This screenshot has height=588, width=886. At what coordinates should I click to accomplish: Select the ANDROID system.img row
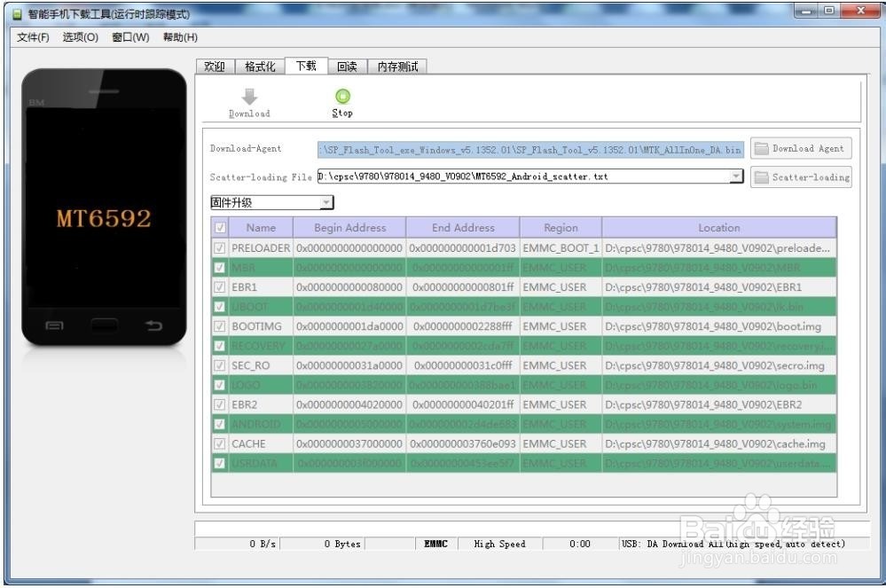532,424
